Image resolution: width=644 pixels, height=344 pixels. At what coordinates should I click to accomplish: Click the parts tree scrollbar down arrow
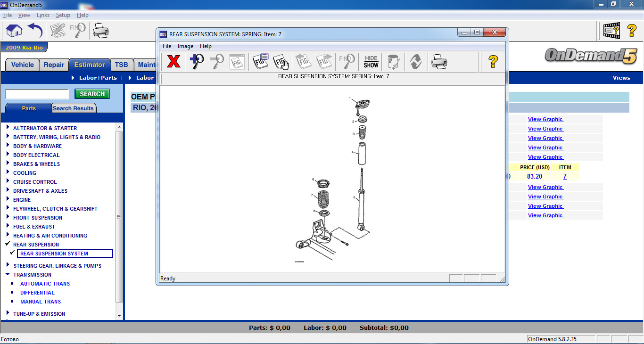[x=119, y=316]
